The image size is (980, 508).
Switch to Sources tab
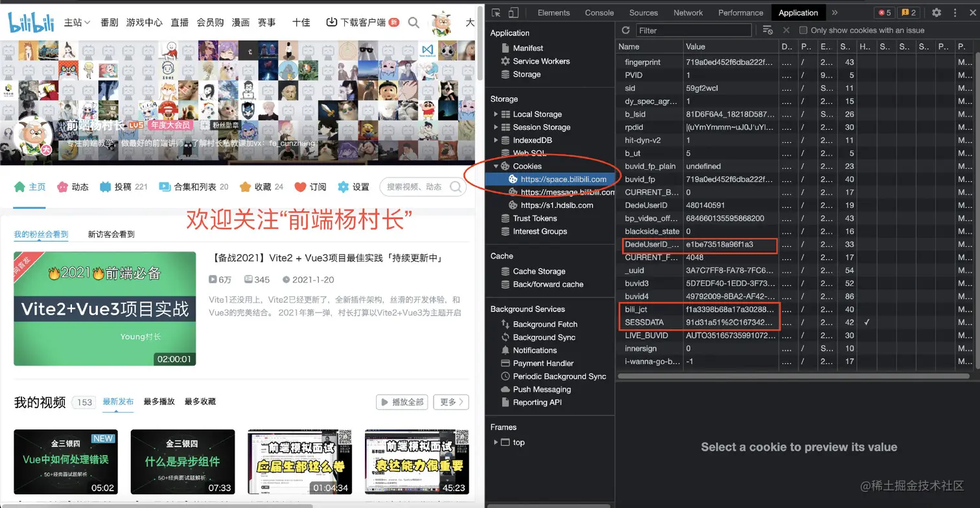(x=644, y=12)
